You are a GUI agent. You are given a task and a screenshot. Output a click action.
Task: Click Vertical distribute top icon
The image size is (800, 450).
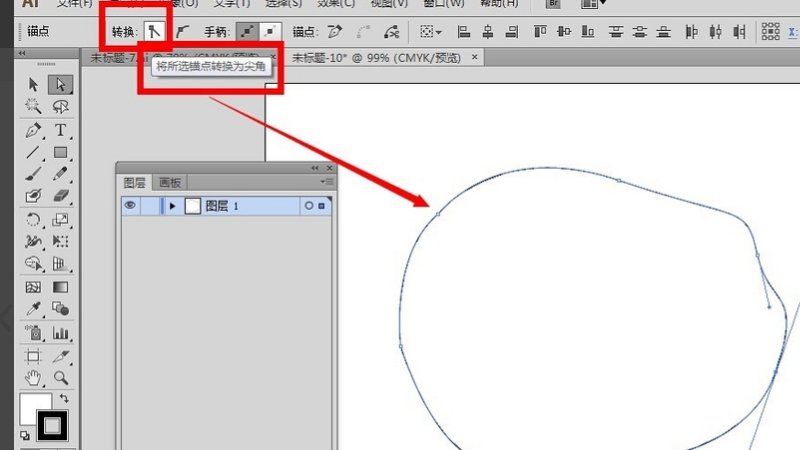point(616,32)
